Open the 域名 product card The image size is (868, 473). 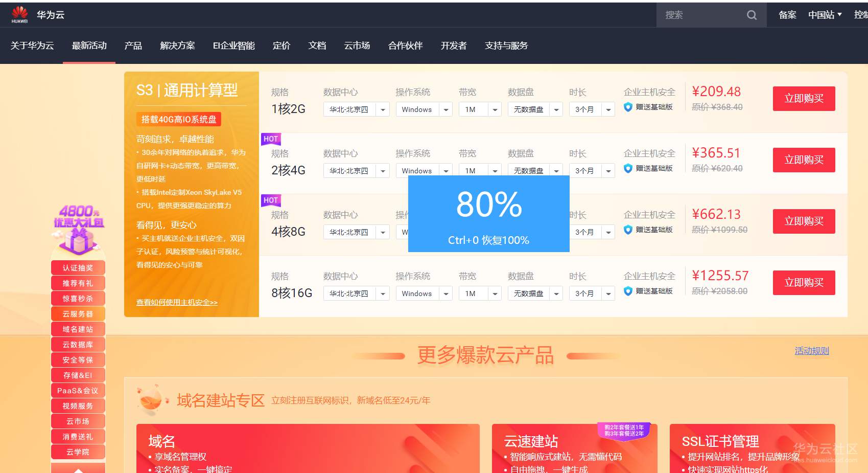coord(308,448)
